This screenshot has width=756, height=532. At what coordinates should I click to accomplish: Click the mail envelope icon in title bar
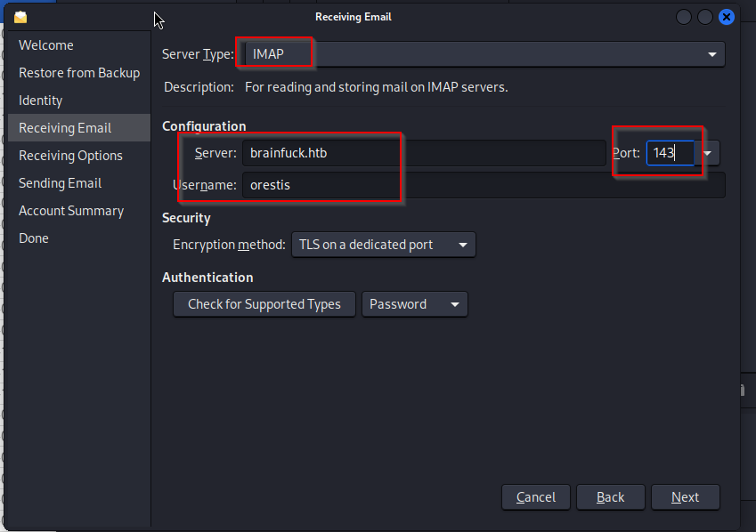pos(20,17)
